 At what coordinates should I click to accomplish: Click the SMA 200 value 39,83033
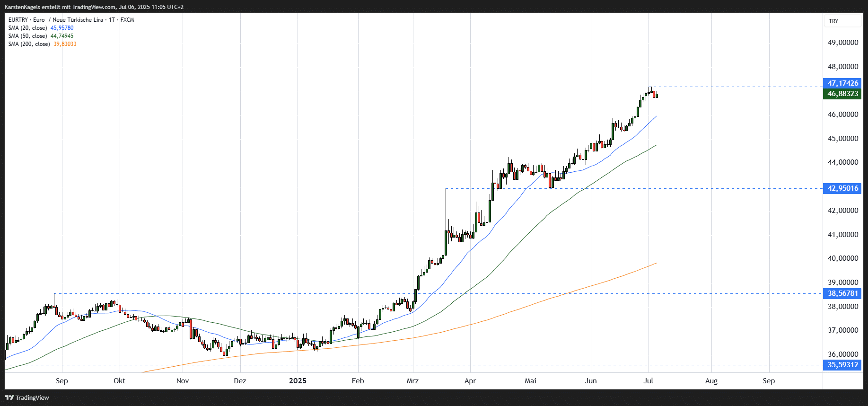coord(65,44)
